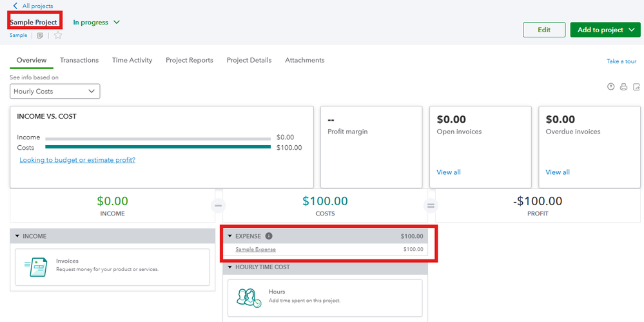Switch to the Transactions tab
This screenshot has height=322, width=644.
click(x=79, y=60)
